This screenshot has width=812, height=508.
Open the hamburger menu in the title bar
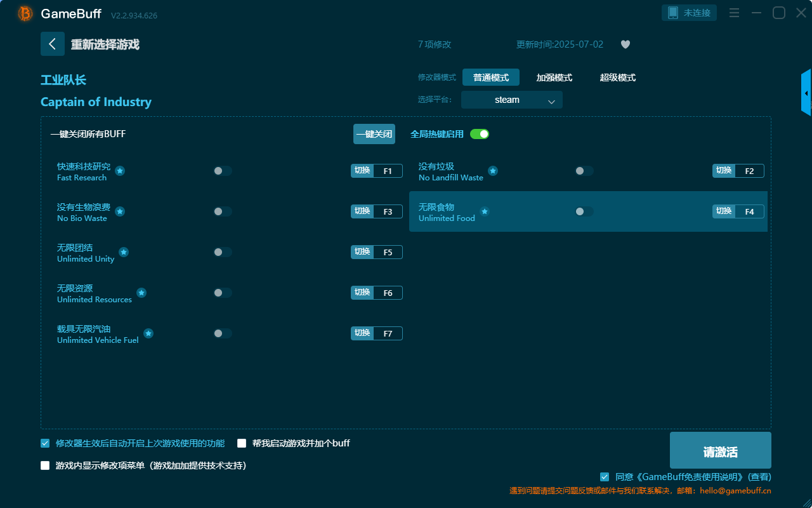click(x=734, y=12)
